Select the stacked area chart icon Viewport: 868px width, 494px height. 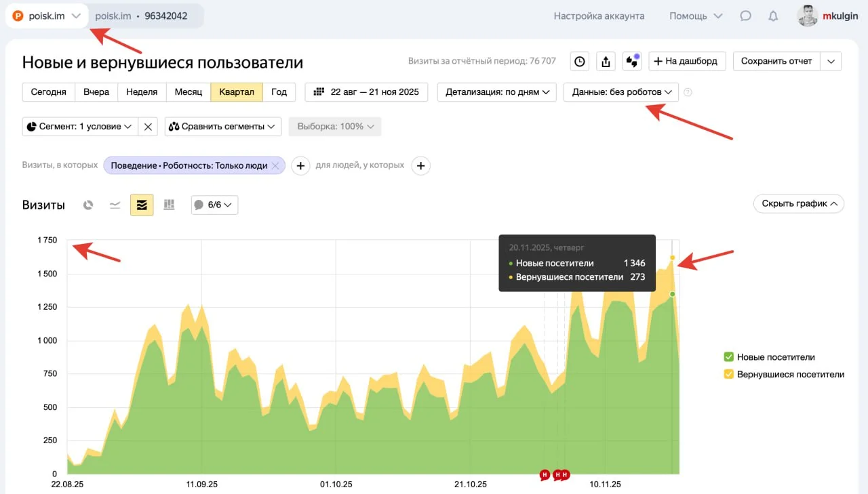coord(142,205)
